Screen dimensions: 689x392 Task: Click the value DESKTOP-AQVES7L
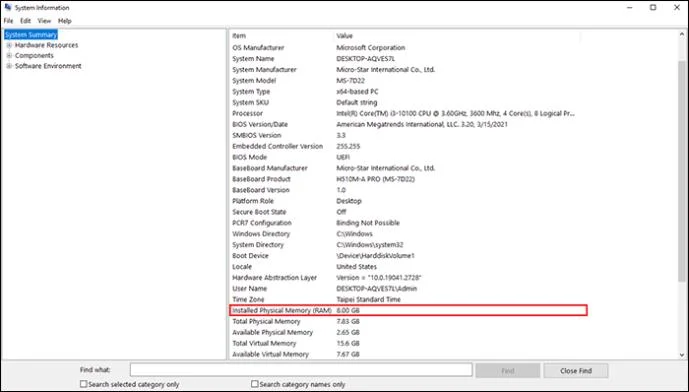366,58
